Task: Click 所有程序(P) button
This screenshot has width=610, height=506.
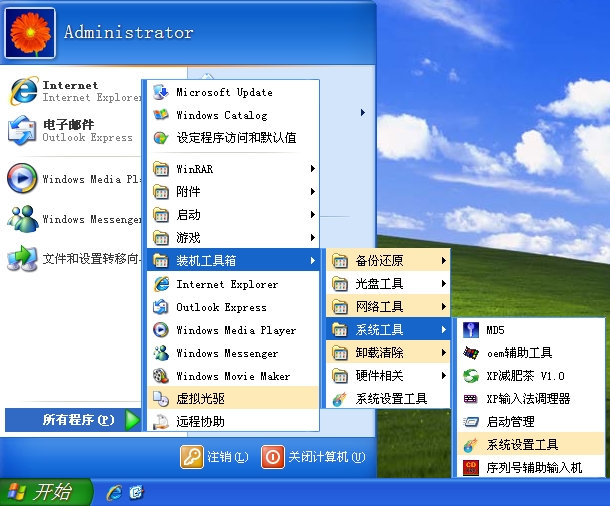Action: click(73, 420)
